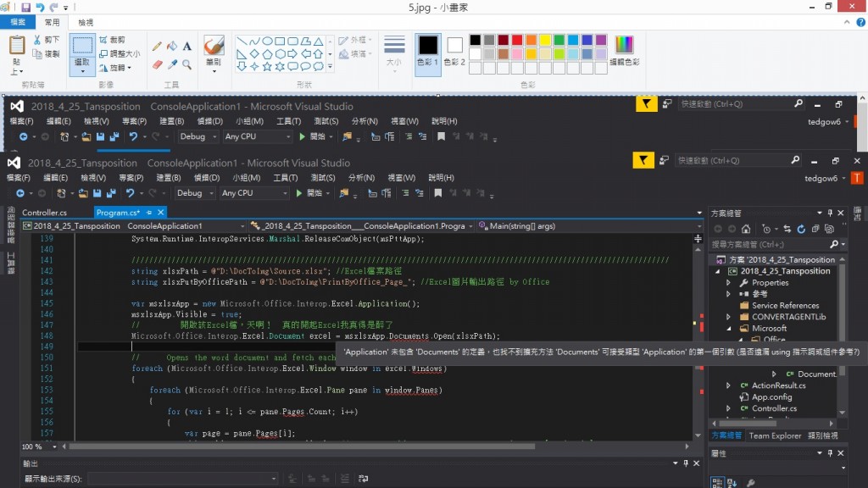The image size is (868, 488).
Task: Toggle auto-hide pin of Output (輸出) panel
Action: pyautogui.click(x=686, y=463)
